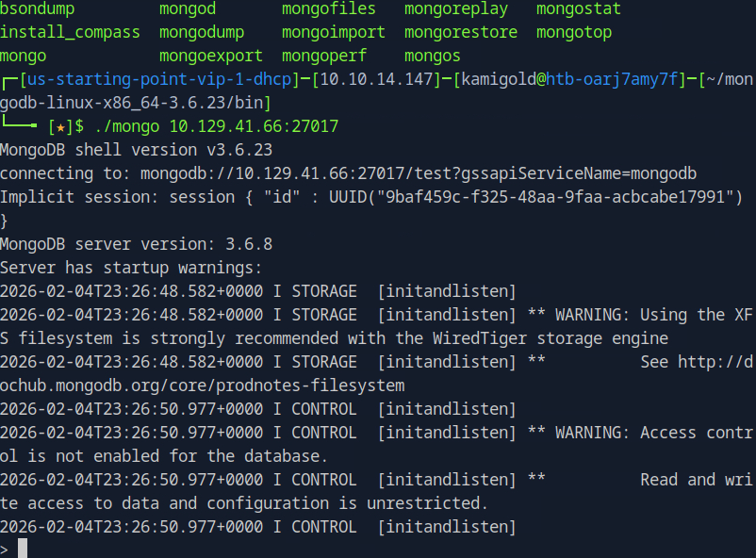Screen dimensions: 756x558
Task: Click the mongodump binary name
Action: click(202, 32)
